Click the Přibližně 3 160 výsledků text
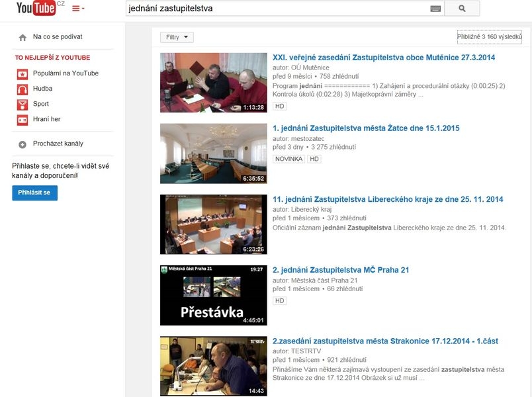 (489, 36)
